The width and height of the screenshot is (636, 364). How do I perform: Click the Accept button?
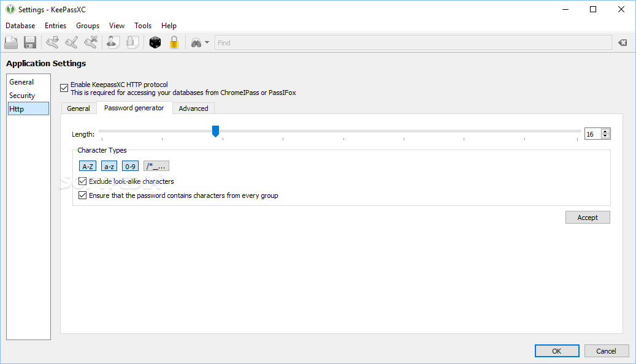588,218
